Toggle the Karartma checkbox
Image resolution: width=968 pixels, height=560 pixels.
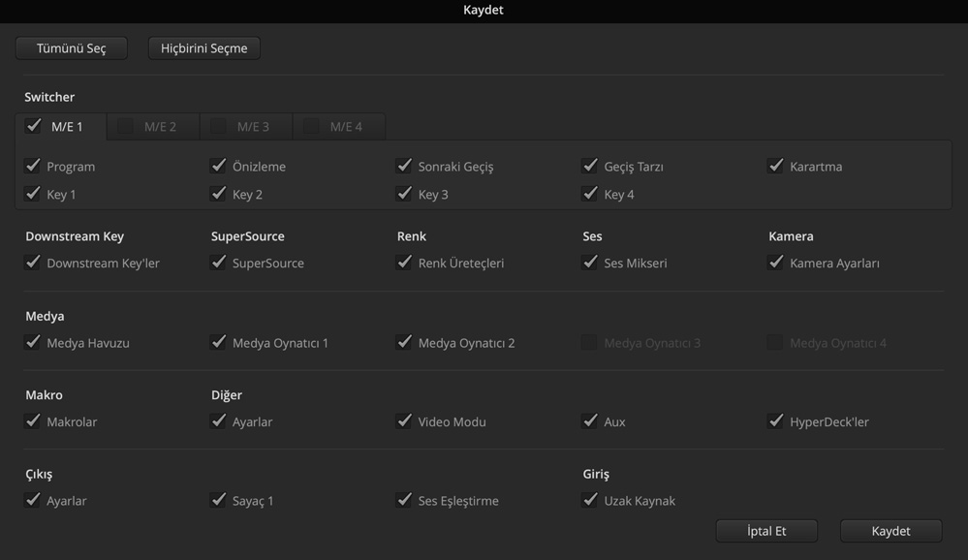(x=776, y=166)
